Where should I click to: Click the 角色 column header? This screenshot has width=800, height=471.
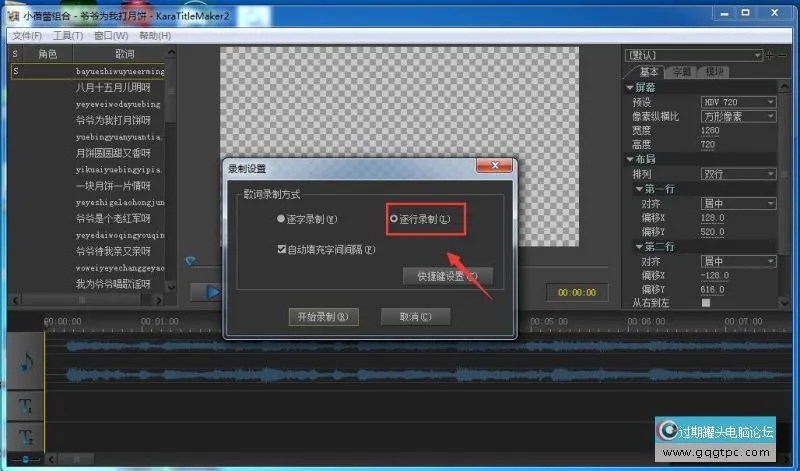47,54
